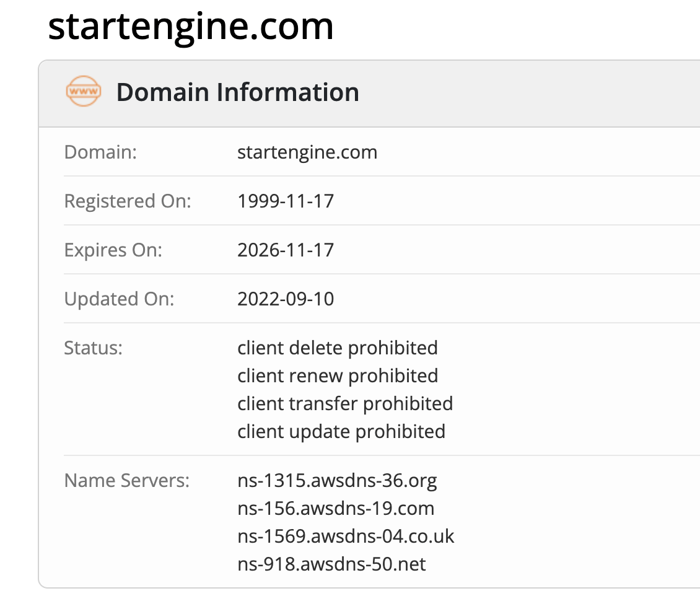
Task: Select the Domain value startengine.com
Action: [x=307, y=152]
